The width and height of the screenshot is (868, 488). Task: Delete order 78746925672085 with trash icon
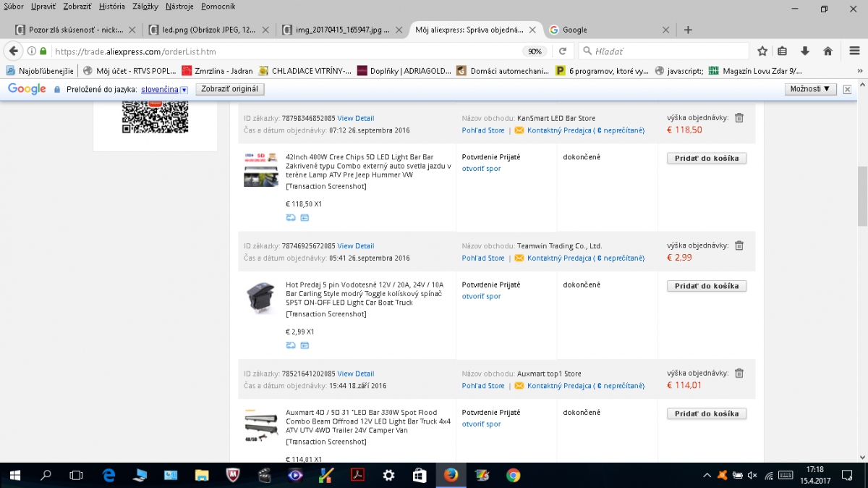(x=739, y=245)
